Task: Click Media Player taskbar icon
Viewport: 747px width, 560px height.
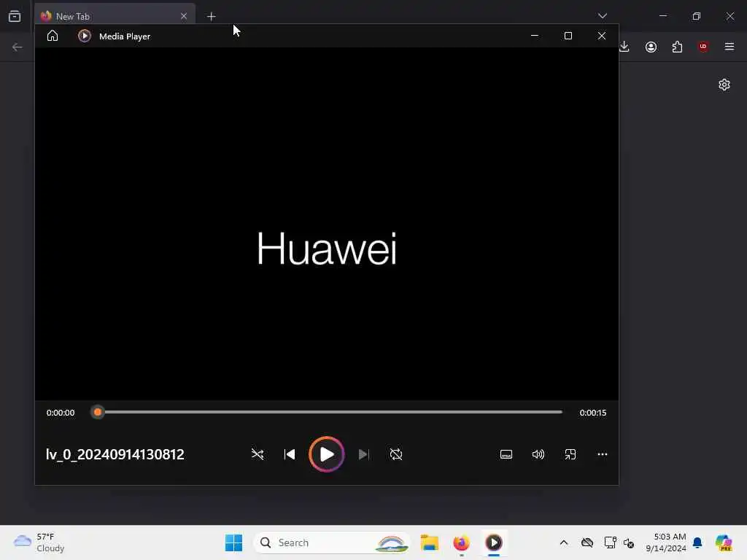Action: point(494,542)
